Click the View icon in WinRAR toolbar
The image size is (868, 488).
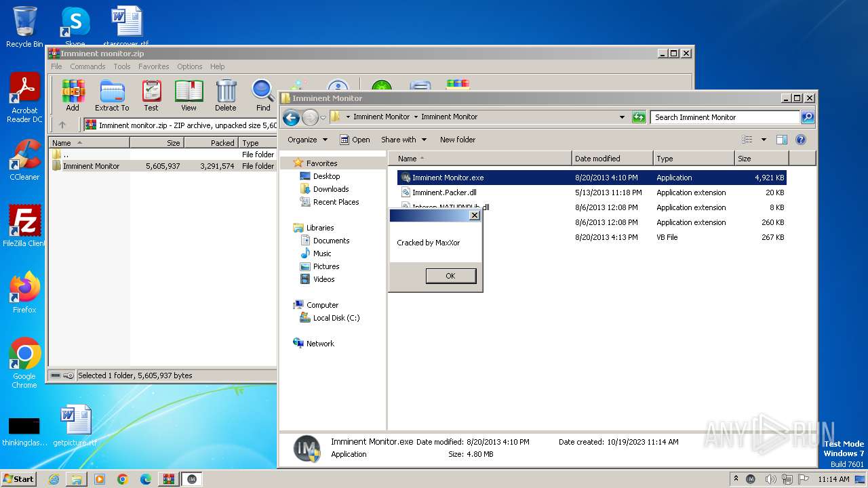[x=189, y=96]
